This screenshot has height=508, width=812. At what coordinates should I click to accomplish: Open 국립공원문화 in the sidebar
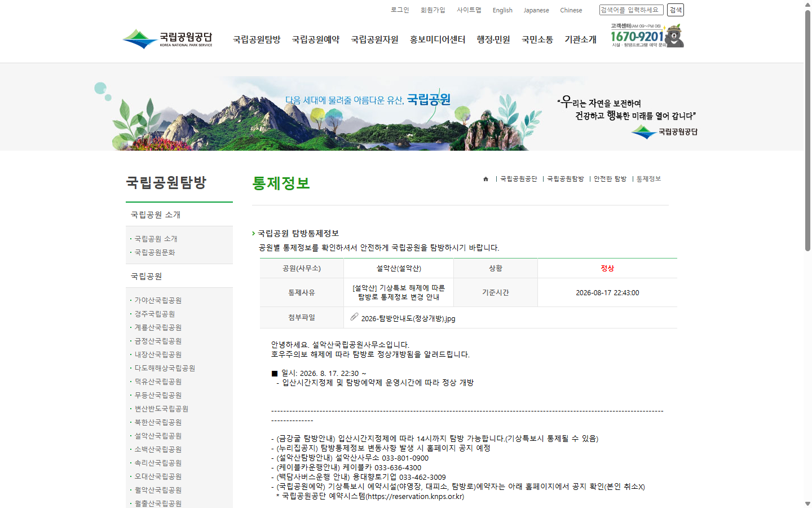(x=155, y=252)
